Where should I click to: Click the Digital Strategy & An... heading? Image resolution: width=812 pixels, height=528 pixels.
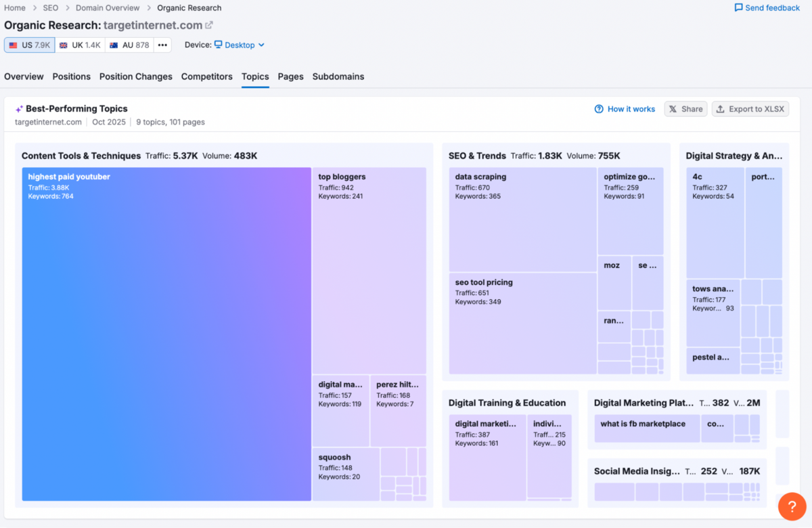pyautogui.click(x=734, y=156)
